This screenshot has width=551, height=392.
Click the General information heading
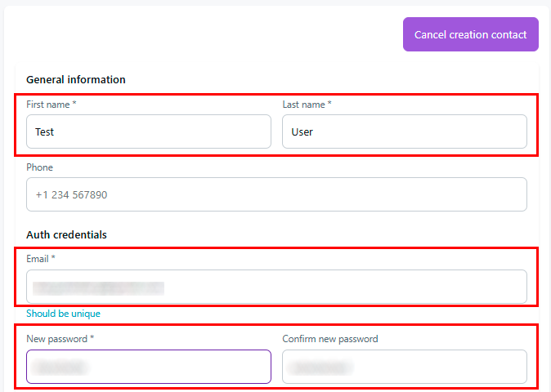(x=76, y=80)
